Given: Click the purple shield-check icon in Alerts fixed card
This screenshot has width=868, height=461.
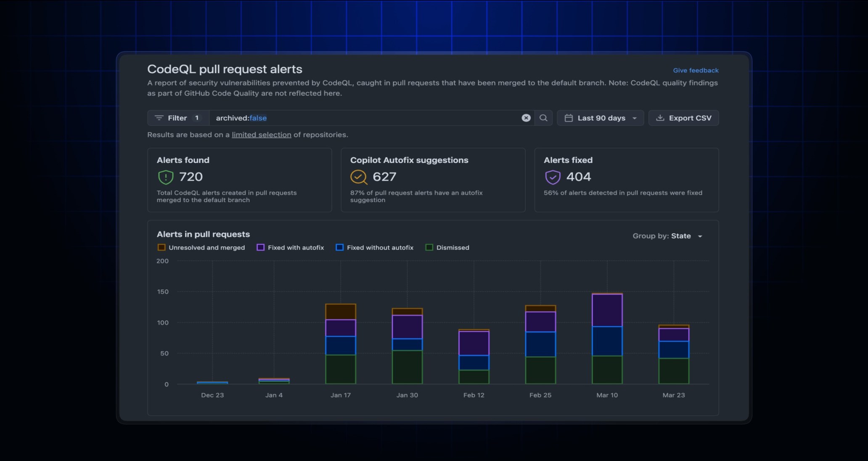Looking at the screenshot, I should 552,177.
